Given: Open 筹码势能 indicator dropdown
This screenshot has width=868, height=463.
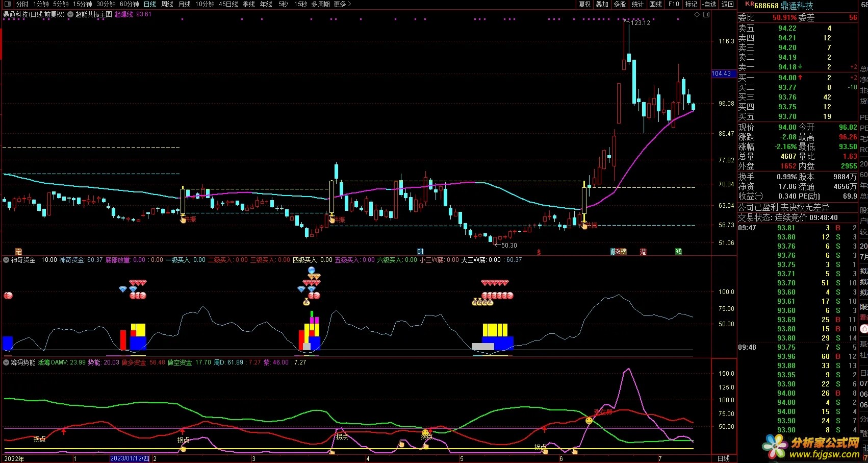Looking at the screenshot, I should tap(6, 362).
